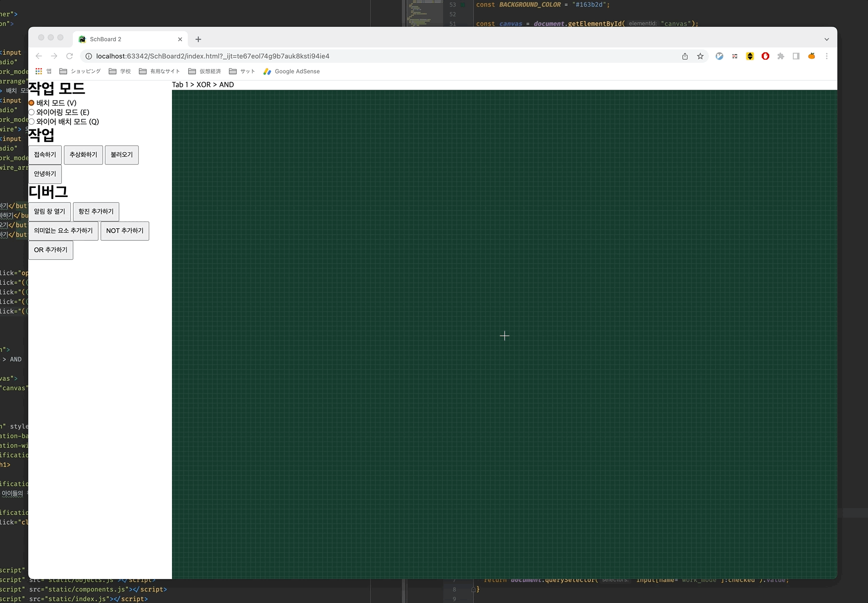The width and height of the screenshot is (868, 603).
Task: Click the index.js script line in IDE
Action: point(74,599)
